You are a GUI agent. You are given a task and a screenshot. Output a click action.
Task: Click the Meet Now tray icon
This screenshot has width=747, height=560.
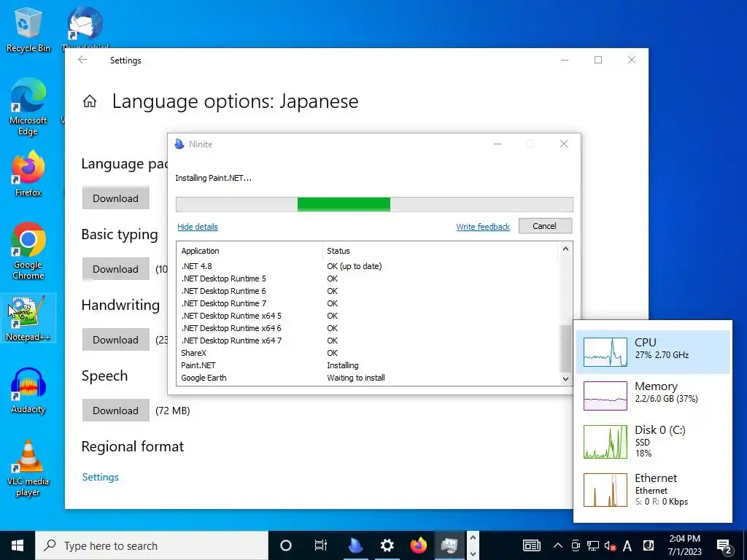[576, 545]
